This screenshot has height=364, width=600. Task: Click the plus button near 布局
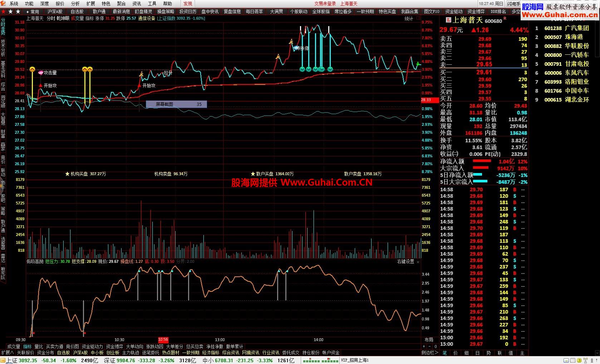point(424,346)
